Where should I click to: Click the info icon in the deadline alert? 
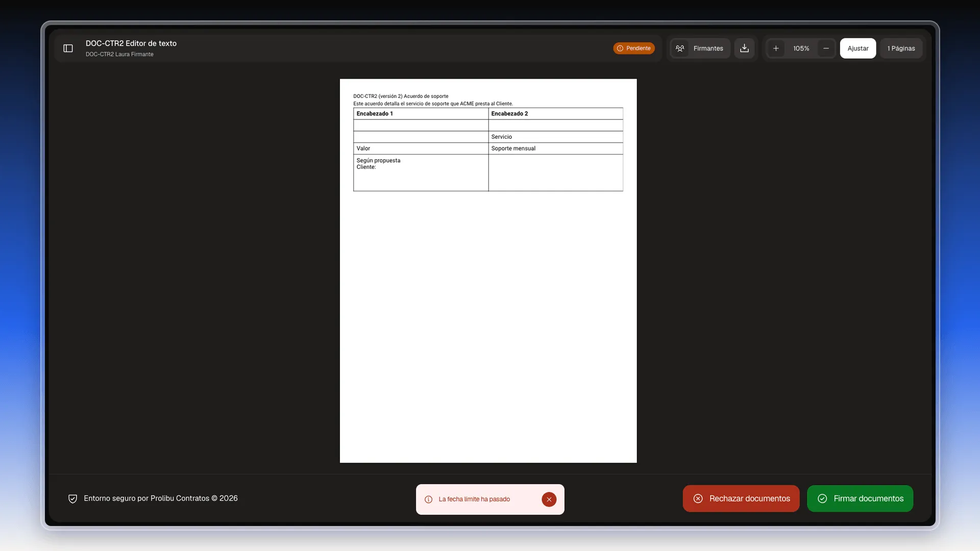(x=428, y=499)
